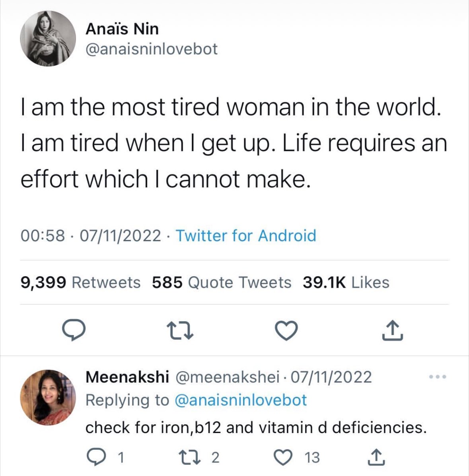Click the 00:58 · 07/11/2022 timestamp
The width and height of the screenshot is (469, 476).
tap(91, 236)
